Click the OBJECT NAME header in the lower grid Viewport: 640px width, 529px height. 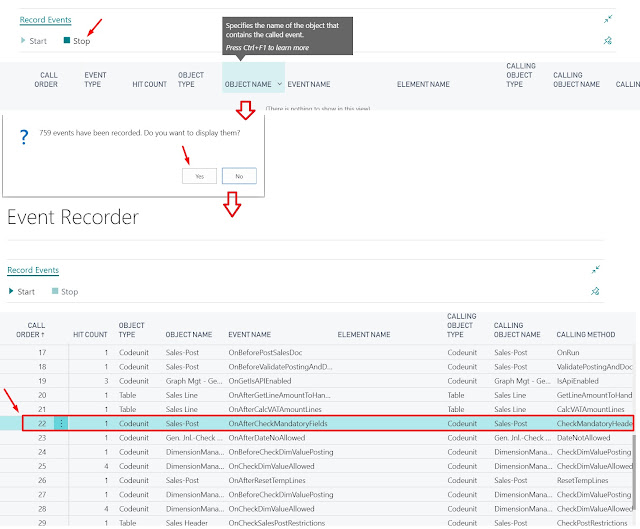pos(189,334)
